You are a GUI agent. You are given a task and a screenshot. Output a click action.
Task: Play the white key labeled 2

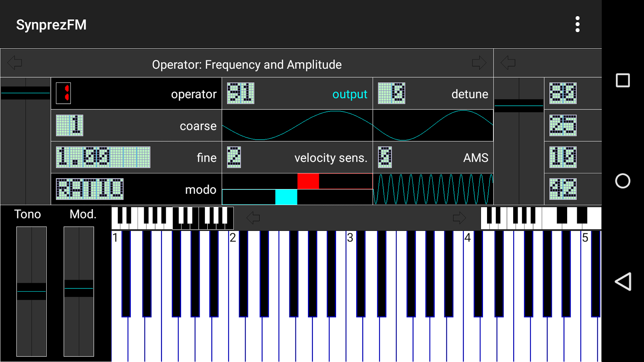click(x=237, y=338)
